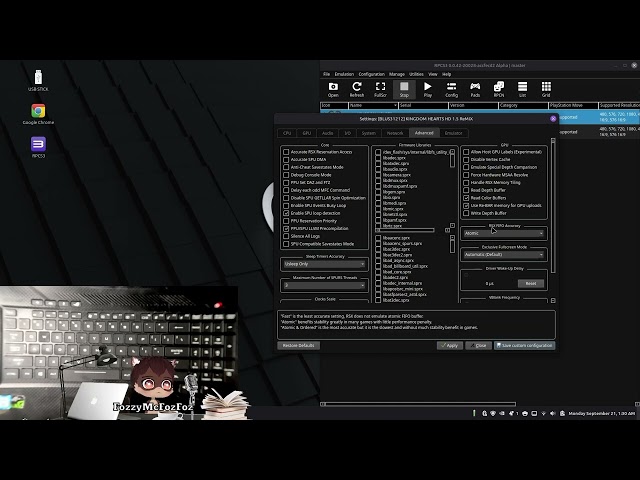Toggle Debug Console Mode checkbox
This screenshot has width=640, height=480.
[286, 175]
